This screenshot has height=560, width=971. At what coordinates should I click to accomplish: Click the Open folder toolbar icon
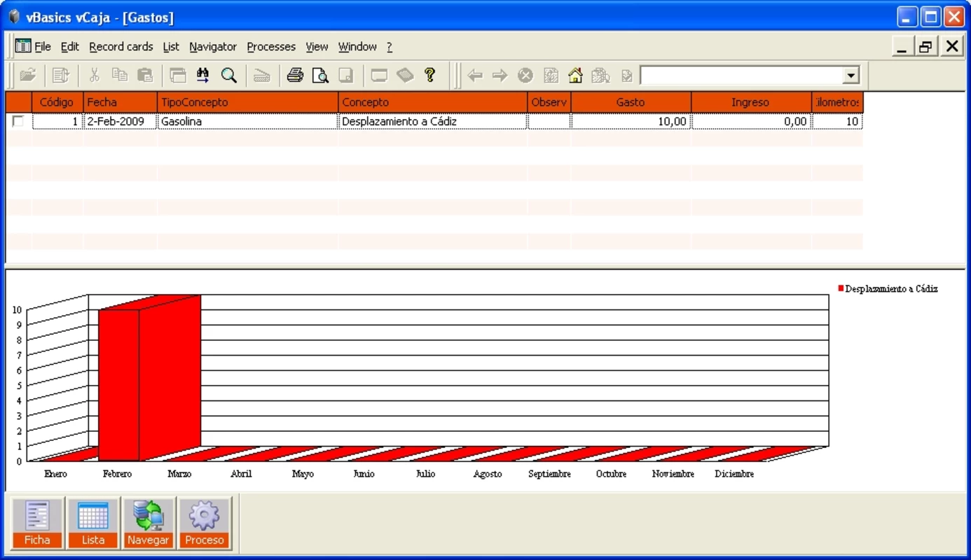27,75
